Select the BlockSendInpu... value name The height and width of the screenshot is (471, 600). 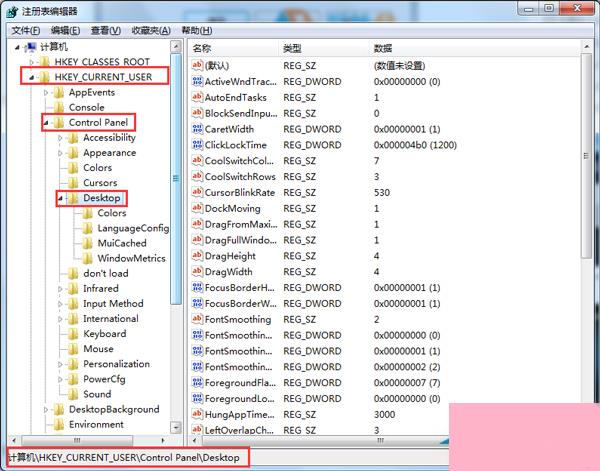(x=241, y=113)
